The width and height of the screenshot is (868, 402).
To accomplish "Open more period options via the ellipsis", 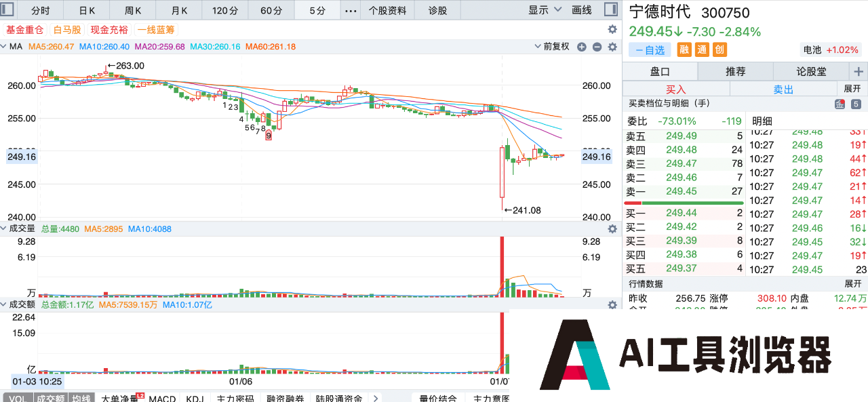I will [x=351, y=10].
